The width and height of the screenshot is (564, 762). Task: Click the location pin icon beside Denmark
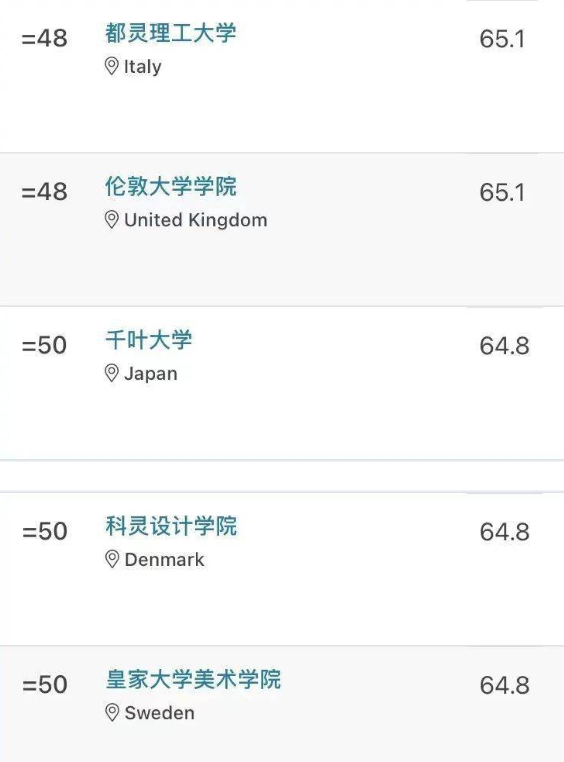pos(112,559)
